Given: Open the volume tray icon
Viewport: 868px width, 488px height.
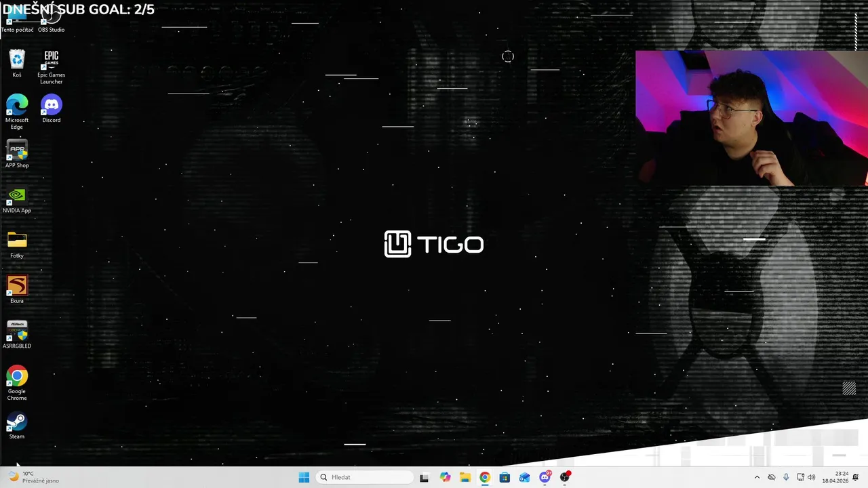Looking at the screenshot, I should tap(811, 477).
